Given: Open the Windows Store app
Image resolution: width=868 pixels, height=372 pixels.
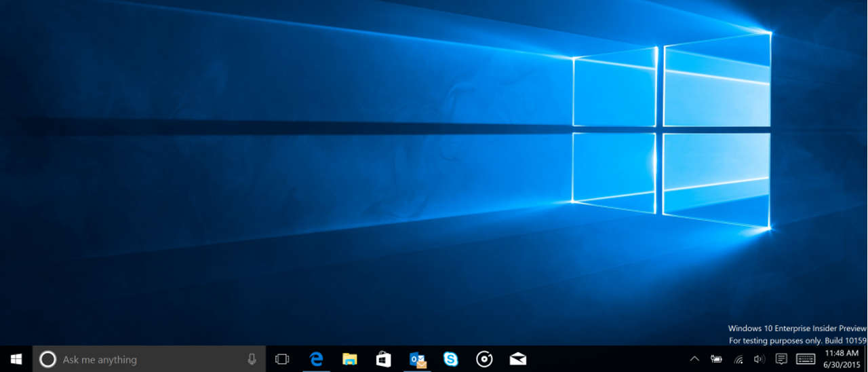Looking at the screenshot, I should pos(383,359).
